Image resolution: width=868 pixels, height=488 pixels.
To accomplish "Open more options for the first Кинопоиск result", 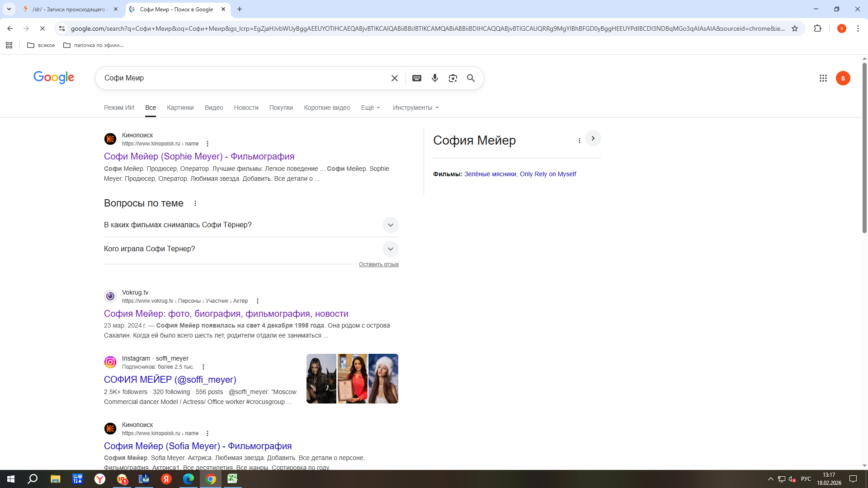I will coord(208,144).
